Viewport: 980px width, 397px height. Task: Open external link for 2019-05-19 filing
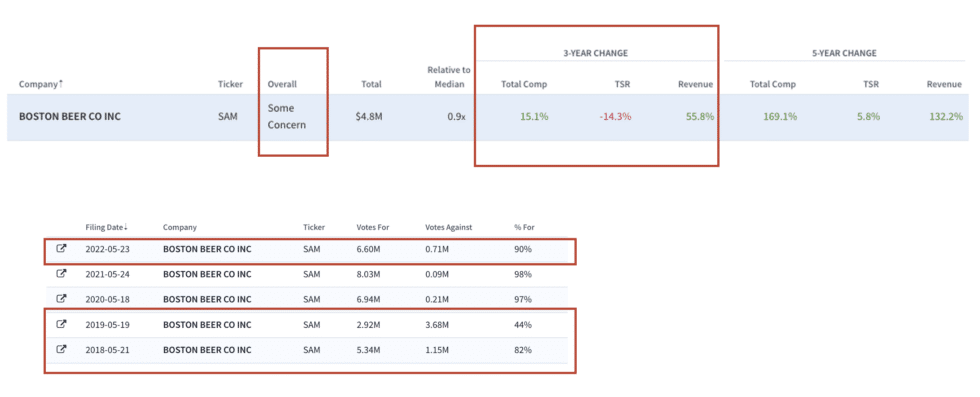pyautogui.click(x=61, y=324)
